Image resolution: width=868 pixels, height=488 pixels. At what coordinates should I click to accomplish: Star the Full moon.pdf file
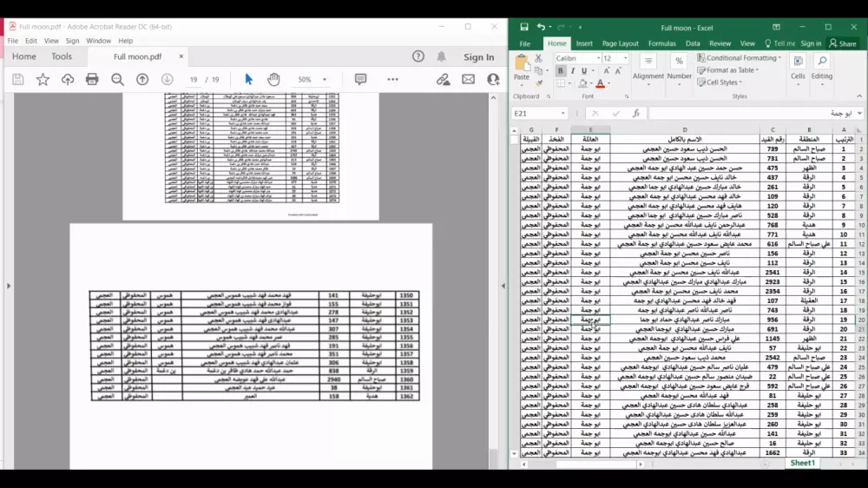click(43, 79)
